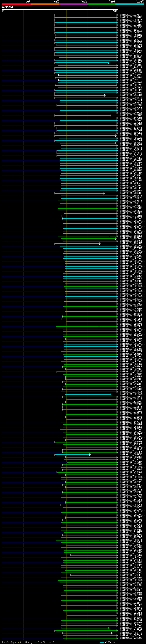This screenshot has width=146, height=644.
Task: Click the query end position 541
Action: click(115, 11)
